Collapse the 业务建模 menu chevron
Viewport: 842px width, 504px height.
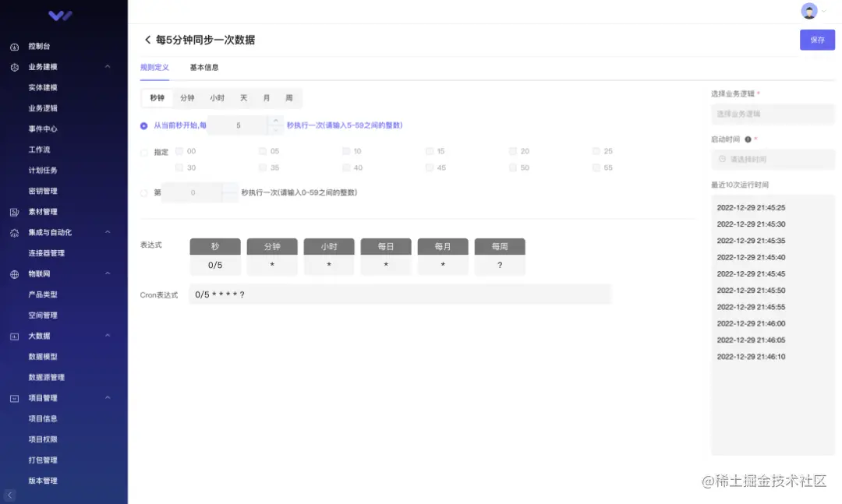coord(108,66)
